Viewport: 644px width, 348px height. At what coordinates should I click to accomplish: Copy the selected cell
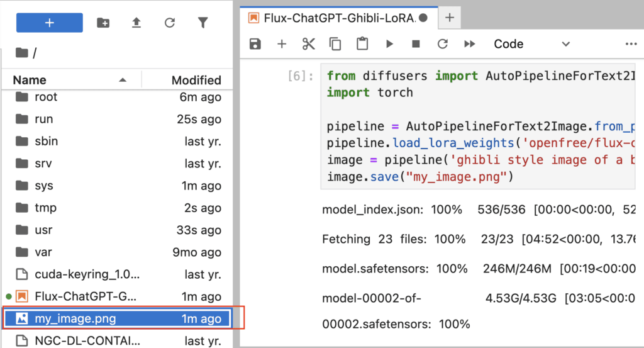tap(335, 44)
